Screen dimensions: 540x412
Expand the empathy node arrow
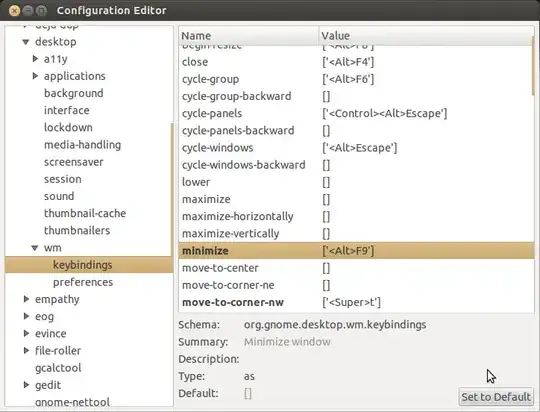coord(26,299)
